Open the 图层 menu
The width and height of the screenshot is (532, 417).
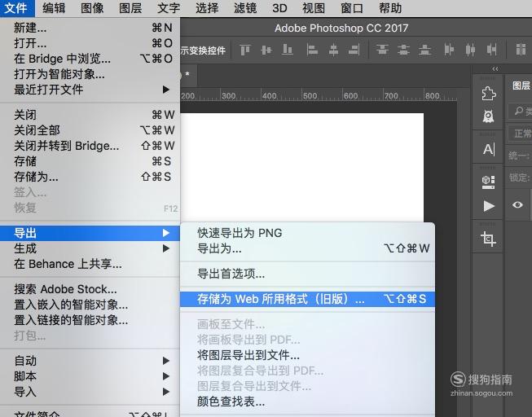click(x=130, y=8)
